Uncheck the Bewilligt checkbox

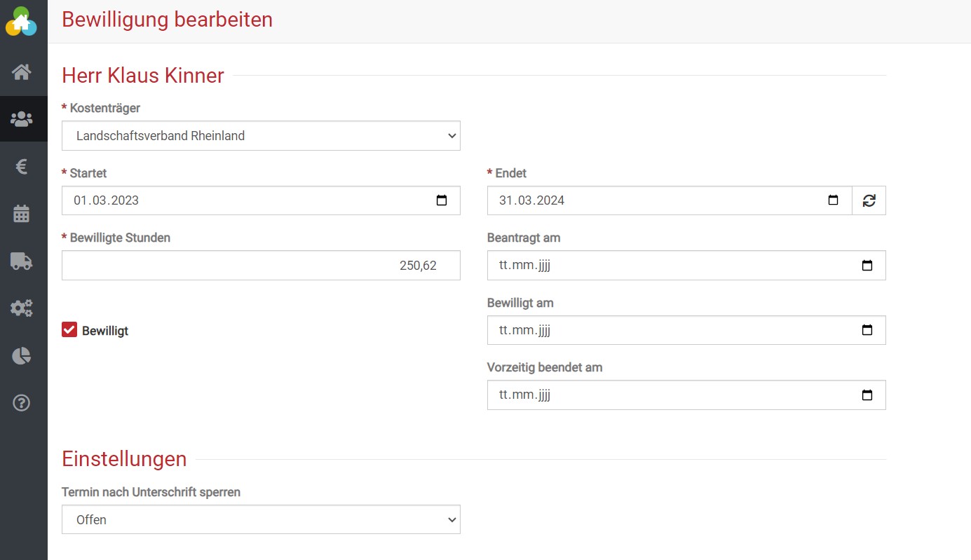(x=69, y=330)
